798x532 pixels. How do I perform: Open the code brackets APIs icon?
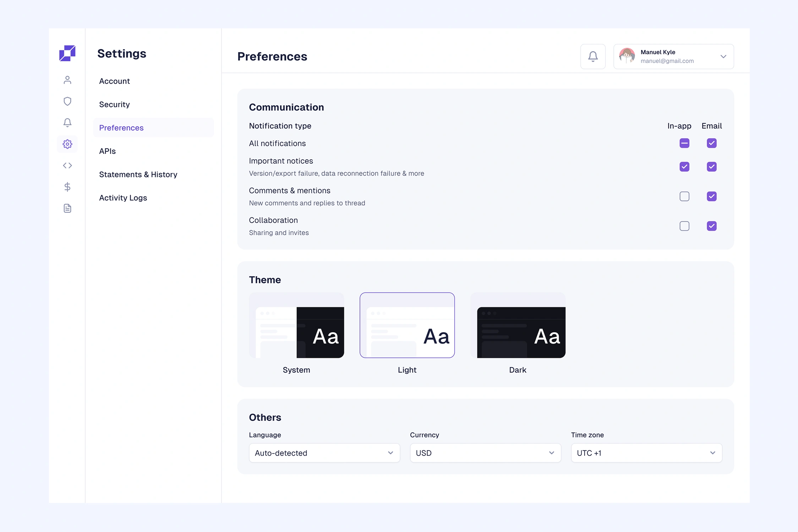click(67, 166)
